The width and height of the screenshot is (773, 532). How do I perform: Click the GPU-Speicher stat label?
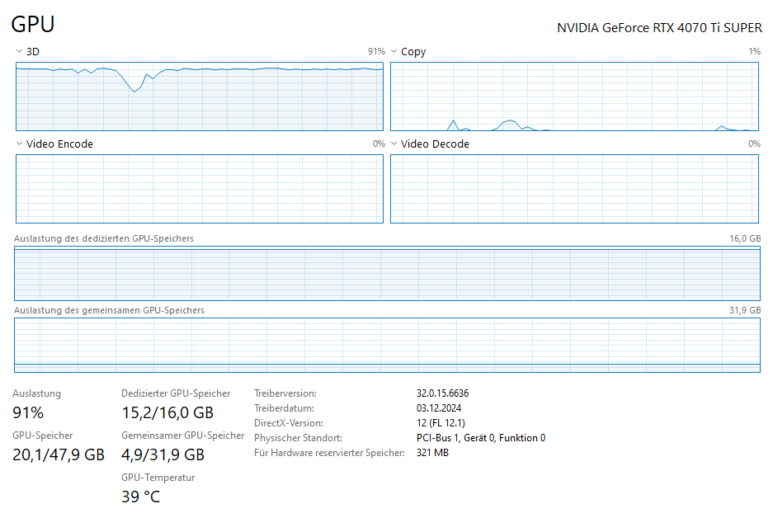[x=43, y=435]
